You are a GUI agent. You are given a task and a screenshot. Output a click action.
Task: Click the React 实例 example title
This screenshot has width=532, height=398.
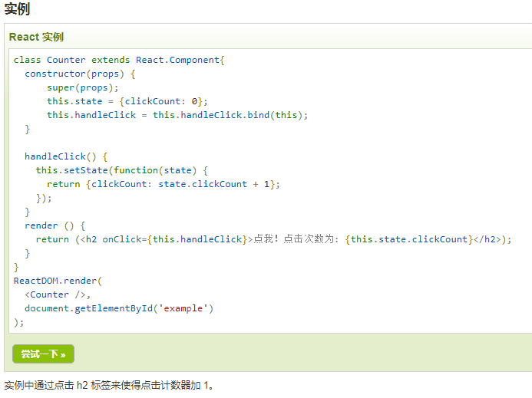(x=36, y=37)
